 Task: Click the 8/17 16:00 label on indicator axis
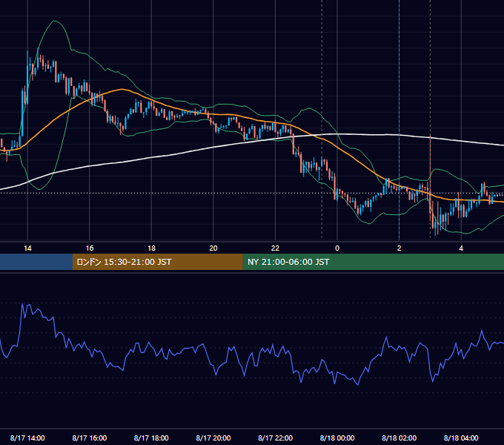point(90,438)
